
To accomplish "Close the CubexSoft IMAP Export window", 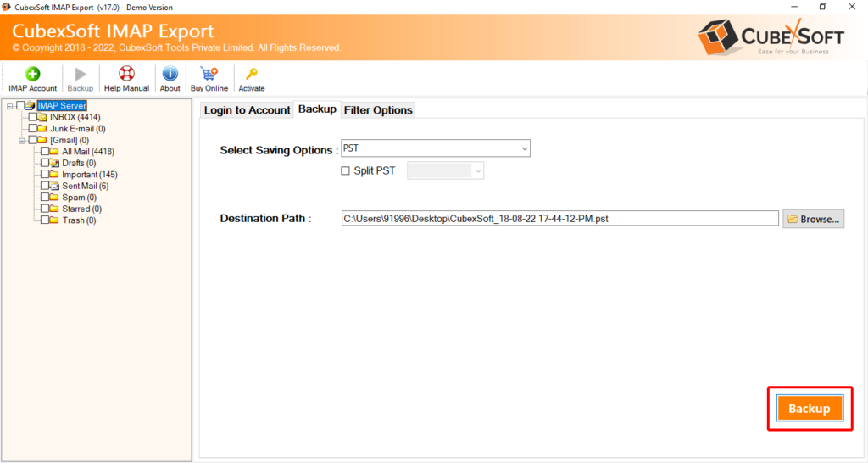I will click(x=853, y=7).
